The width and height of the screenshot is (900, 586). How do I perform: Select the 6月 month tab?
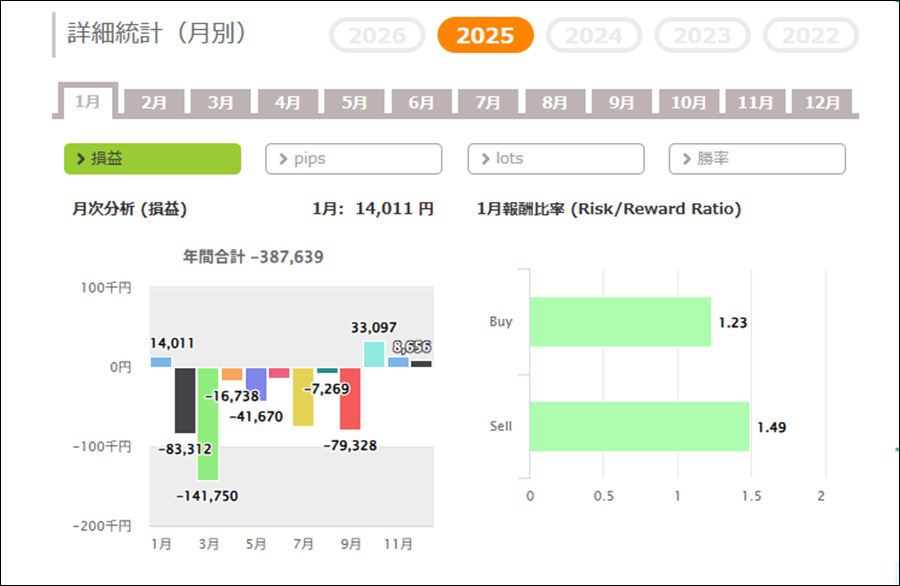tap(421, 102)
